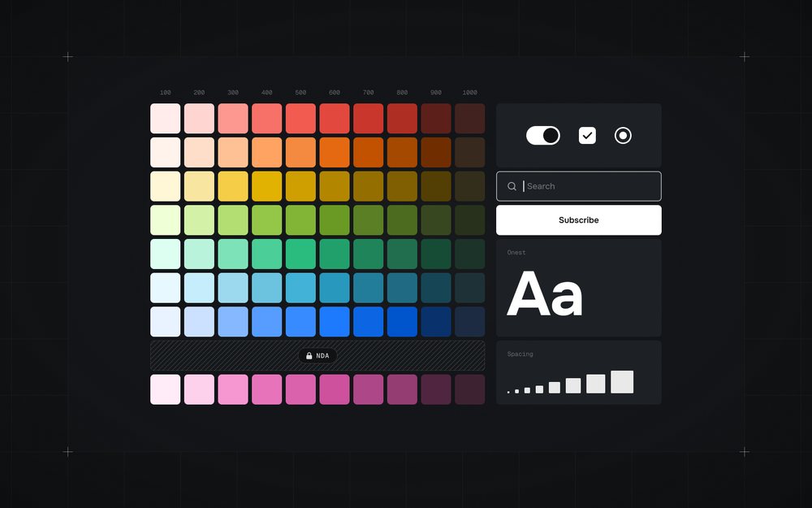
Task: Click the 300 column label
Action: tap(233, 93)
